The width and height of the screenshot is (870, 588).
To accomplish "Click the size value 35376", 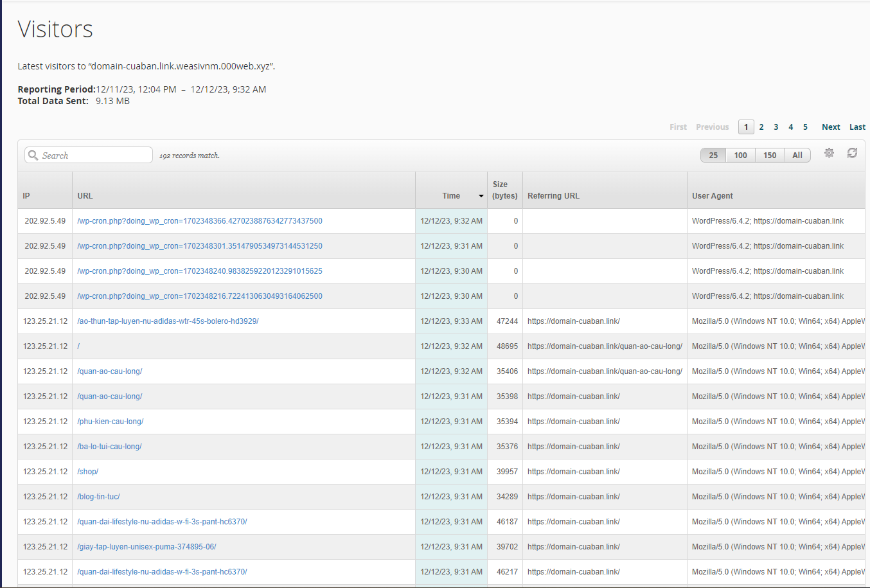I will pyautogui.click(x=507, y=447).
